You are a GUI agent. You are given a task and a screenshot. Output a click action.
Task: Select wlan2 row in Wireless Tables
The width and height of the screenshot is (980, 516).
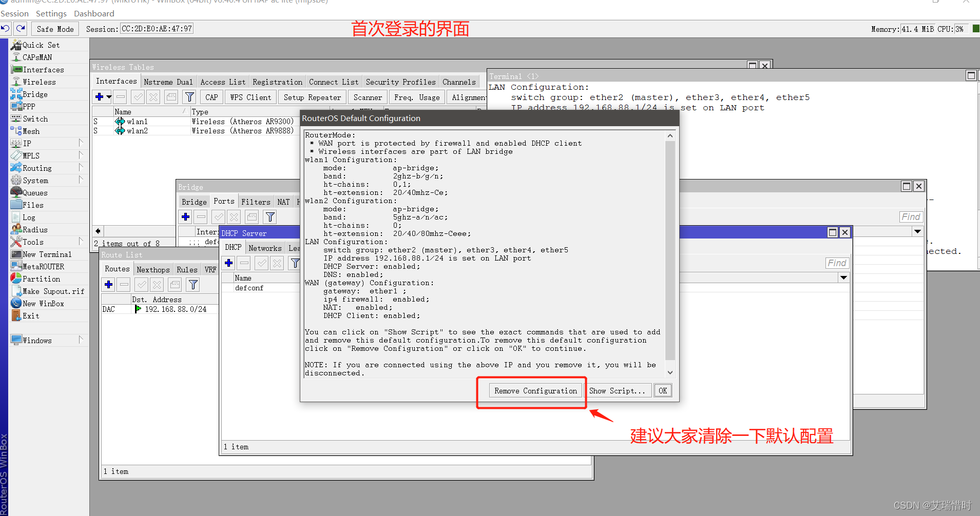[194, 131]
